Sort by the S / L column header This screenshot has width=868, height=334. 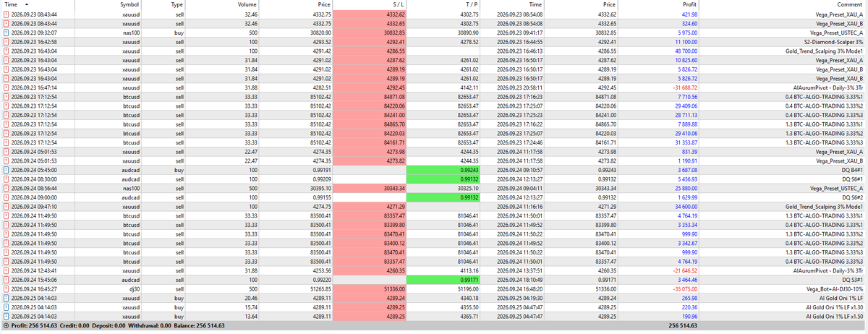coord(369,4)
